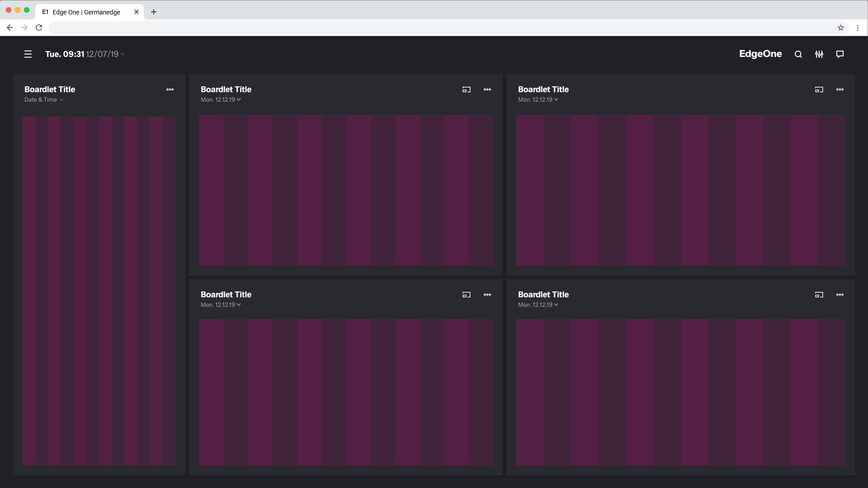Image resolution: width=868 pixels, height=488 pixels.
Task: Expand bottom-right boardlet with resize icon
Action: (x=819, y=295)
